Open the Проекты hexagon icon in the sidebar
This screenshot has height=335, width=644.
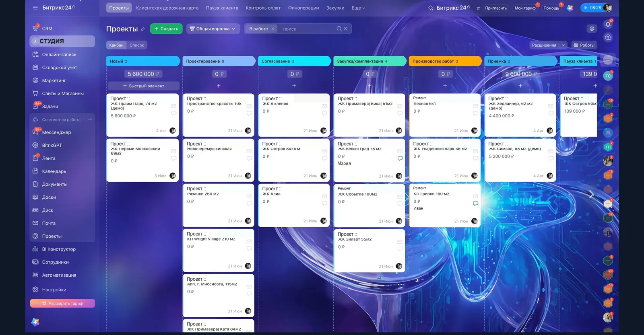coord(35,236)
